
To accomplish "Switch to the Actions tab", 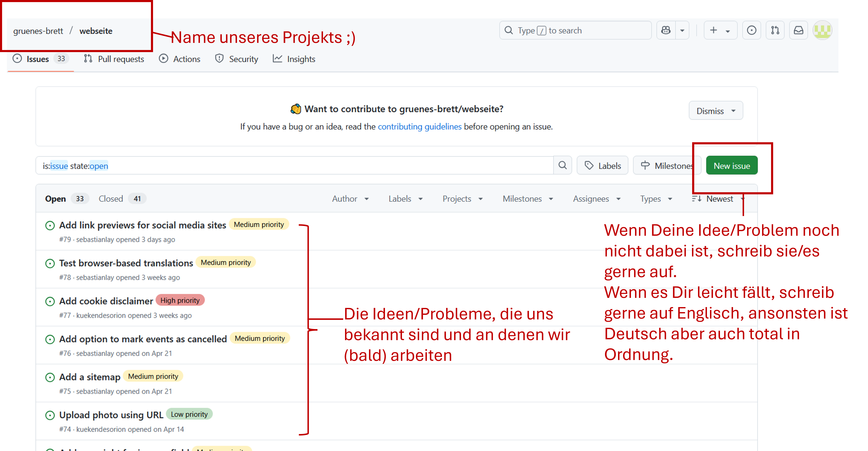I will [180, 59].
